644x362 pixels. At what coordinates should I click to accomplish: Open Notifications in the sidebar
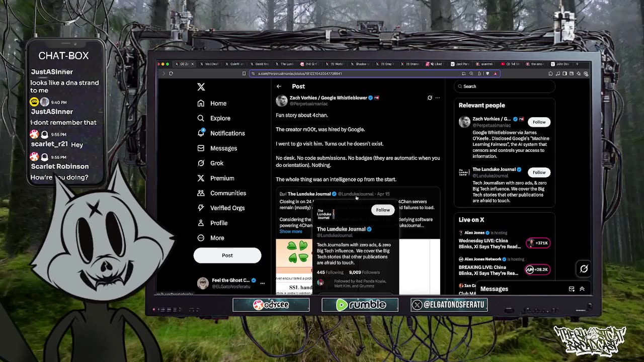[x=221, y=133]
